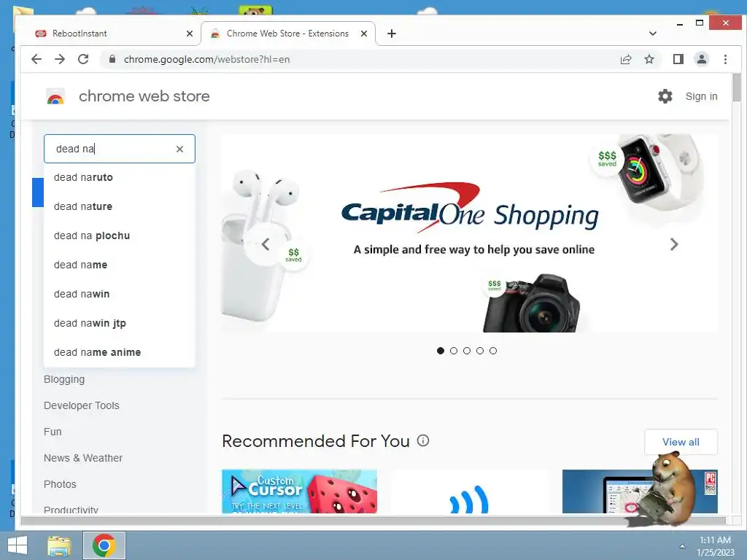Show the previous carousel slide
This screenshot has height=560, width=747.
point(266,244)
